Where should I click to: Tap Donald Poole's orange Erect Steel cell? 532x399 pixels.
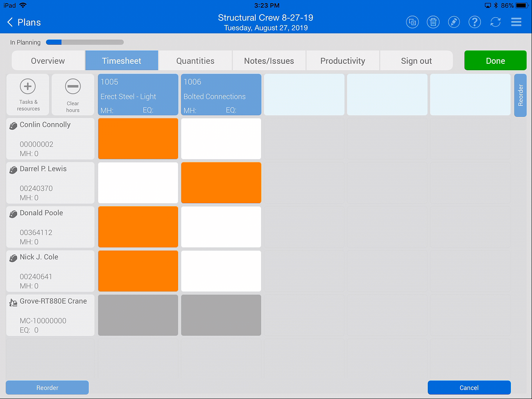pos(138,227)
